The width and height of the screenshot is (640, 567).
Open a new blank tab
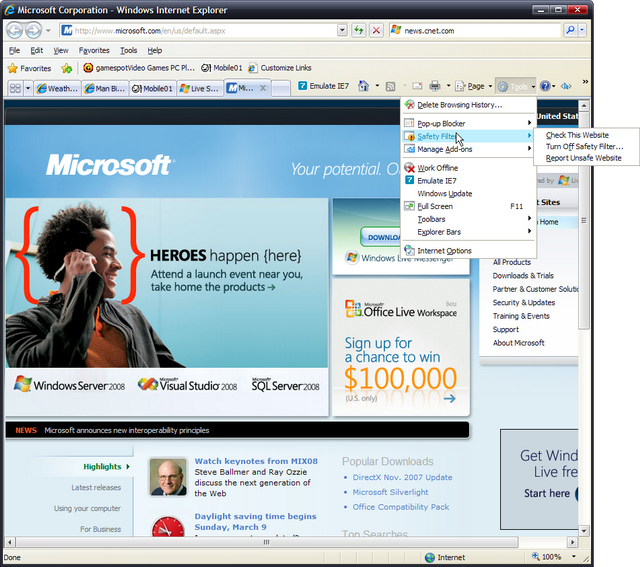(x=280, y=89)
